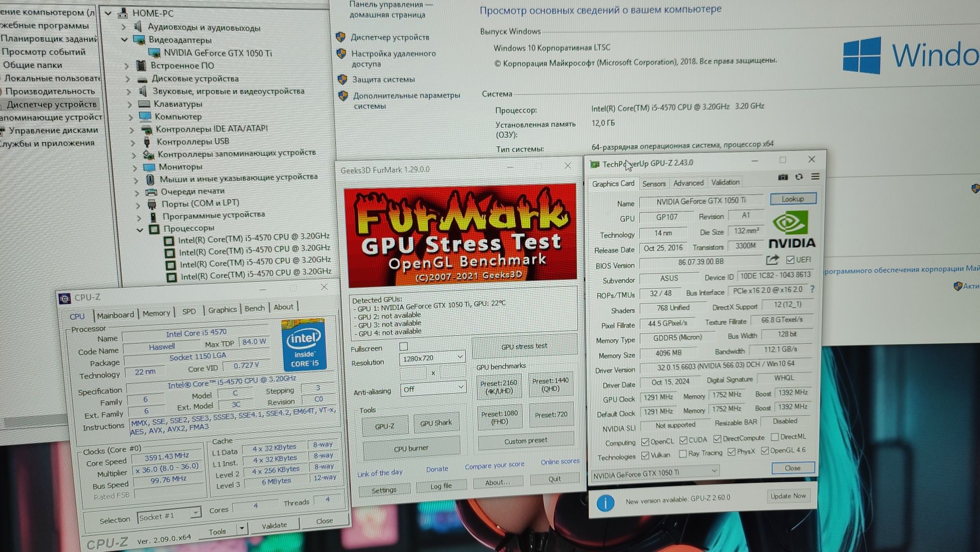Click the GPU-Z title bar app icon
This screenshot has width=980, height=552.
pyautogui.click(x=595, y=164)
